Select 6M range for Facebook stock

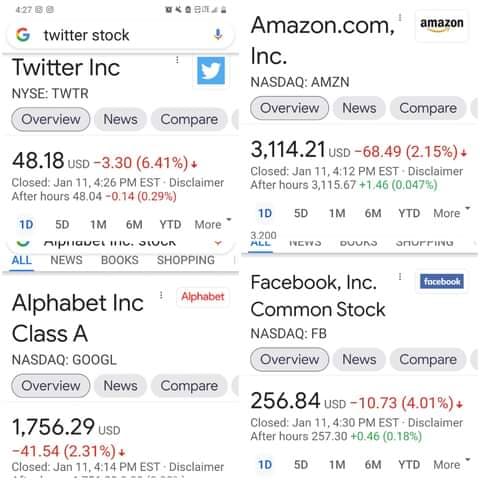pos(373,465)
